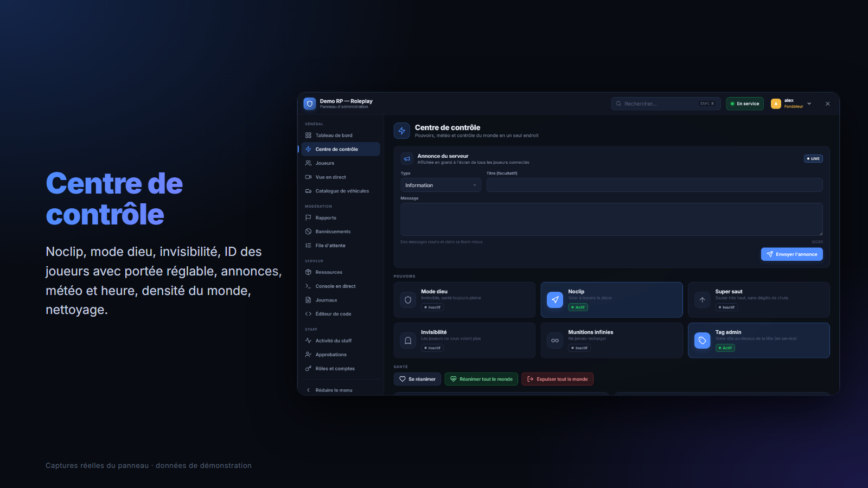The image size is (868, 488).
Task: Open Bannissements in the sidebar
Action: coord(341,232)
